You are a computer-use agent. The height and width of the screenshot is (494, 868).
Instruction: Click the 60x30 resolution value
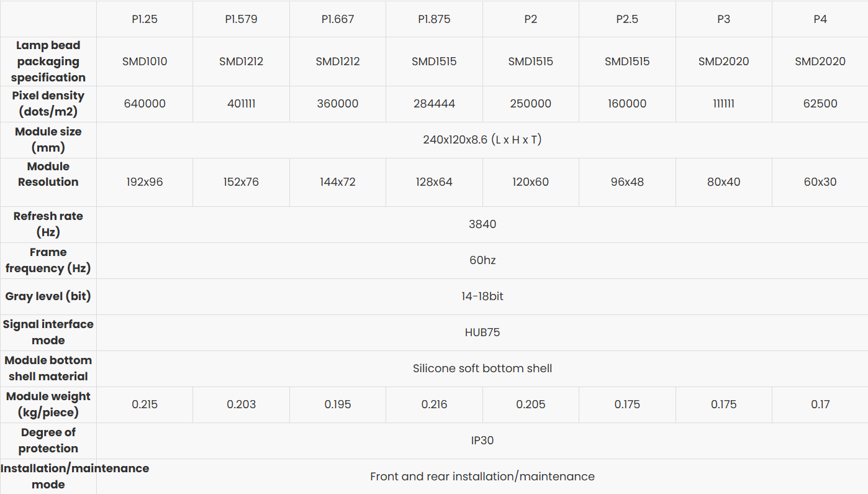pos(820,182)
